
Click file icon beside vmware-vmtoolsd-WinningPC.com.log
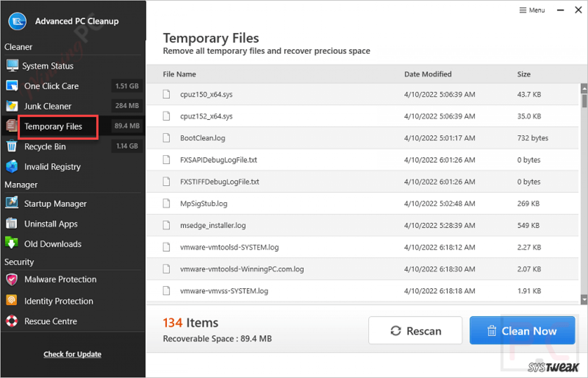[167, 269]
